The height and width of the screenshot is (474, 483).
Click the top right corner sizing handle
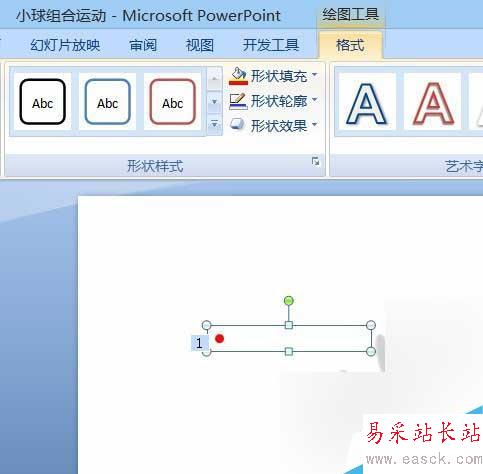coord(371,325)
